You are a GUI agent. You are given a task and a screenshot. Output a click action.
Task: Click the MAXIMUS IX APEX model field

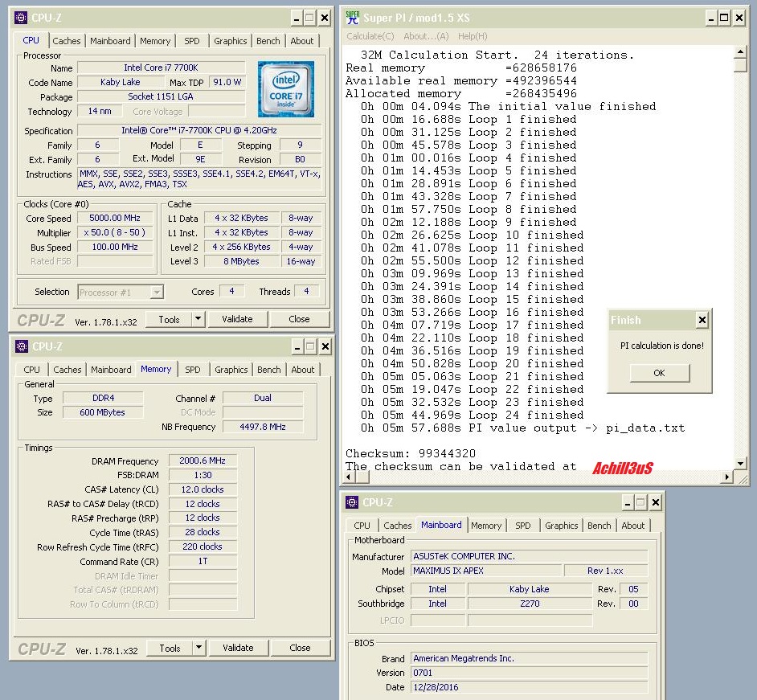tap(486, 571)
